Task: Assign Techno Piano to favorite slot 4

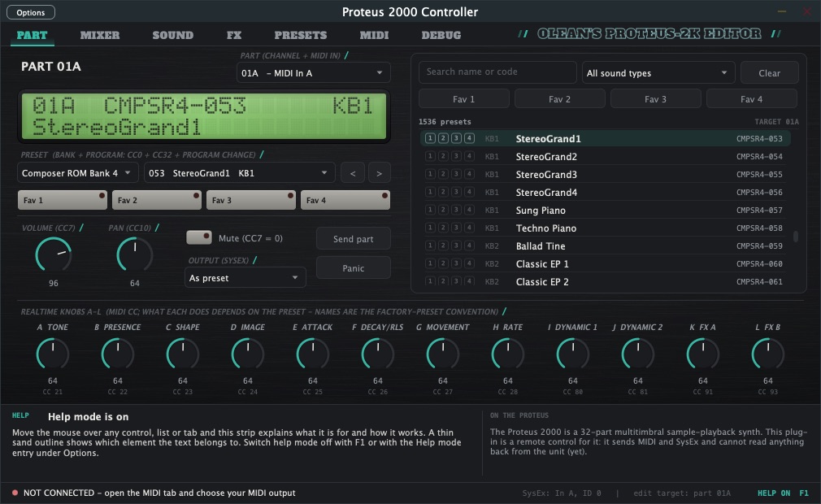Action: (469, 228)
